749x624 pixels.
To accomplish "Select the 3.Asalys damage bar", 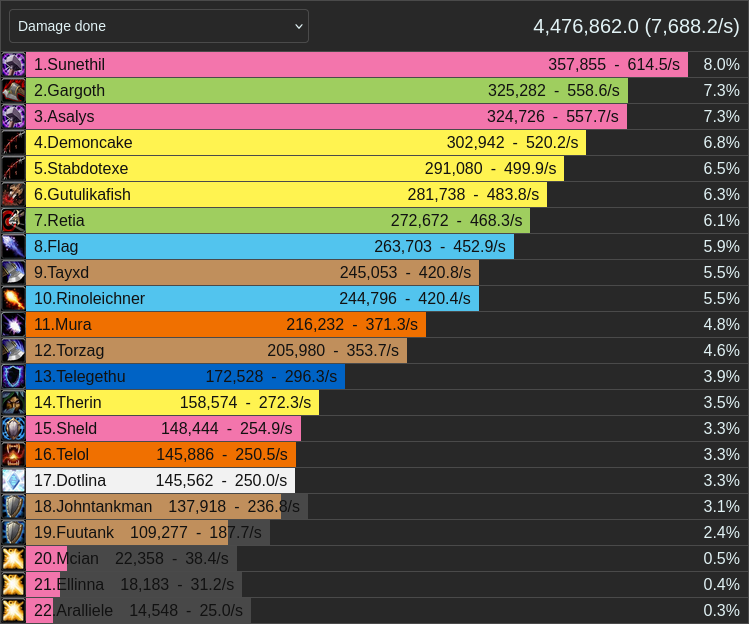I will pyautogui.click(x=326, y=117).
